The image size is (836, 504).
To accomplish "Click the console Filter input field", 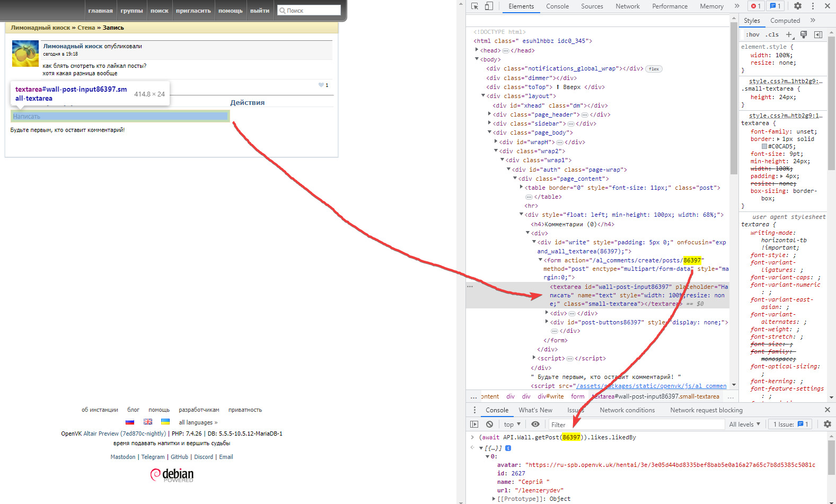I will coord(636,424).
